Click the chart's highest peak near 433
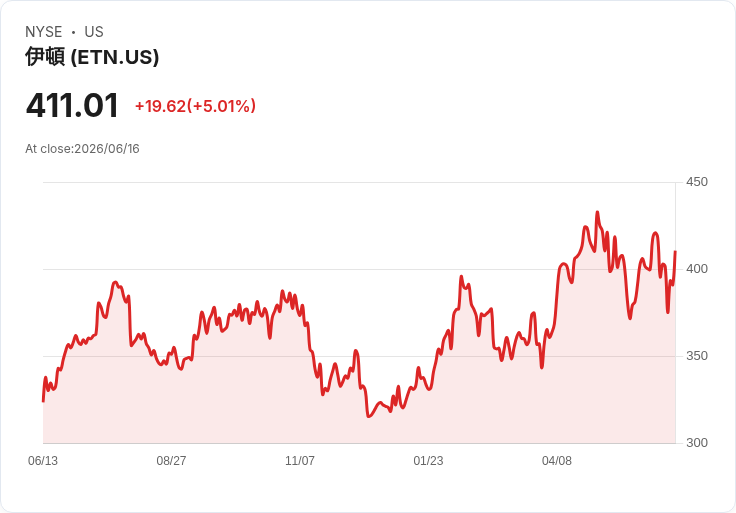Viewport: 736px width, 513px height. click(x=597, y=213)
